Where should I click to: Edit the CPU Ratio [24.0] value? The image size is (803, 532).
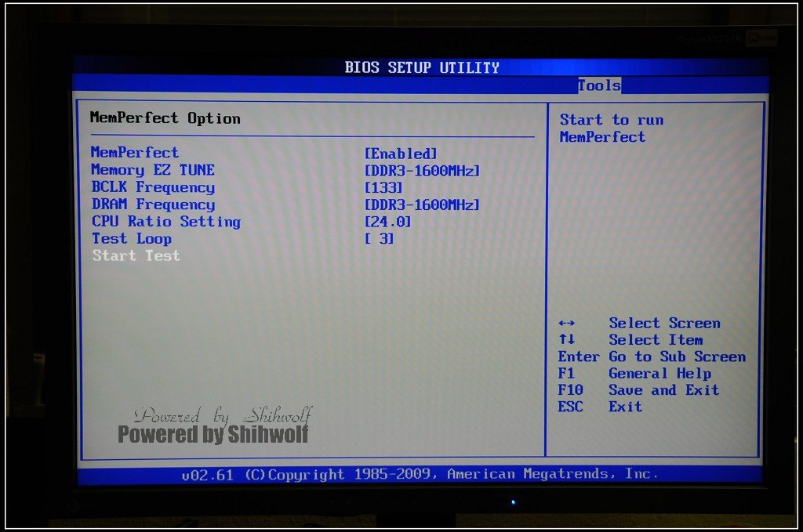tap(387, 222)
